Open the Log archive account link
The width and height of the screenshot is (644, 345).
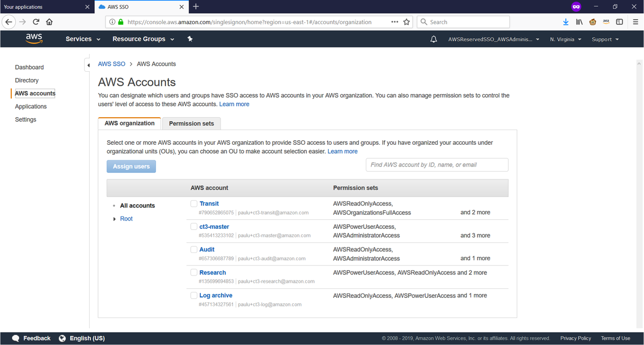216,296
